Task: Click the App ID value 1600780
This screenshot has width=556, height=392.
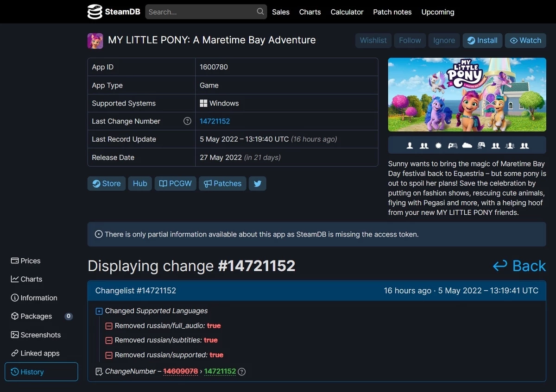Action: 214,67
